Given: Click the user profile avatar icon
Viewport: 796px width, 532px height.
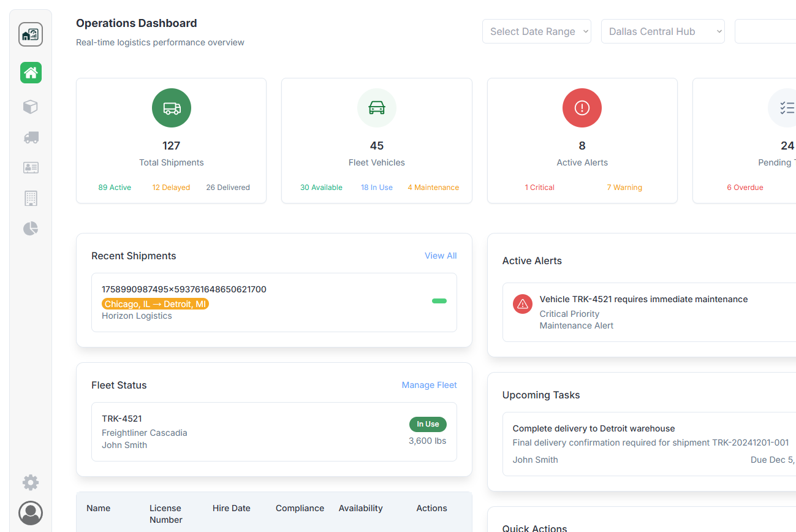Looking at the screenshot, I should tap(31, 513).
